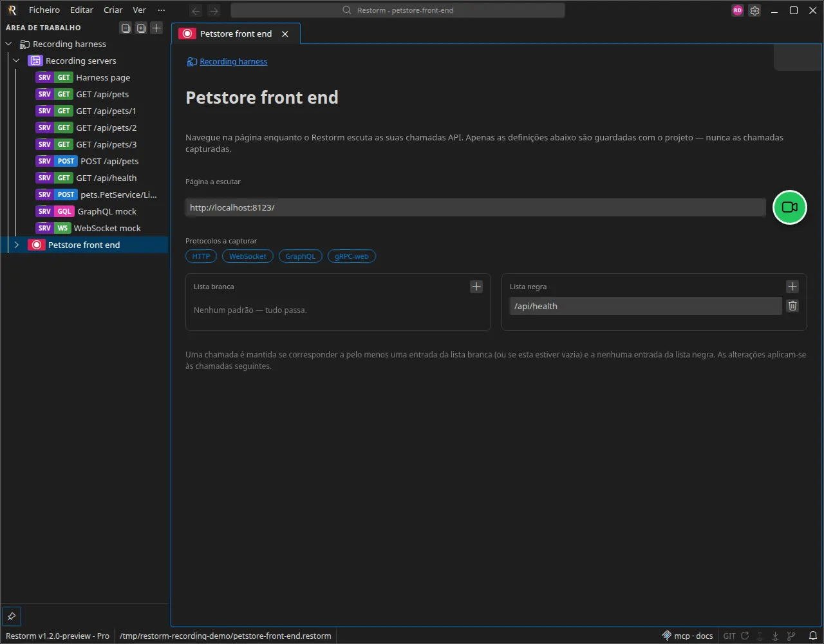Image resolution: width=824 pixels, height=644 pixels.
Task: Click the page URL field with localhost:8123
Action: 476,207
